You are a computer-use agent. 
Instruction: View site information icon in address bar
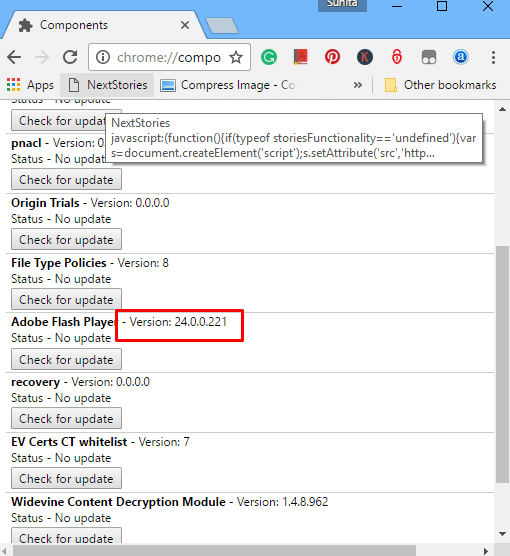(103, 57)
